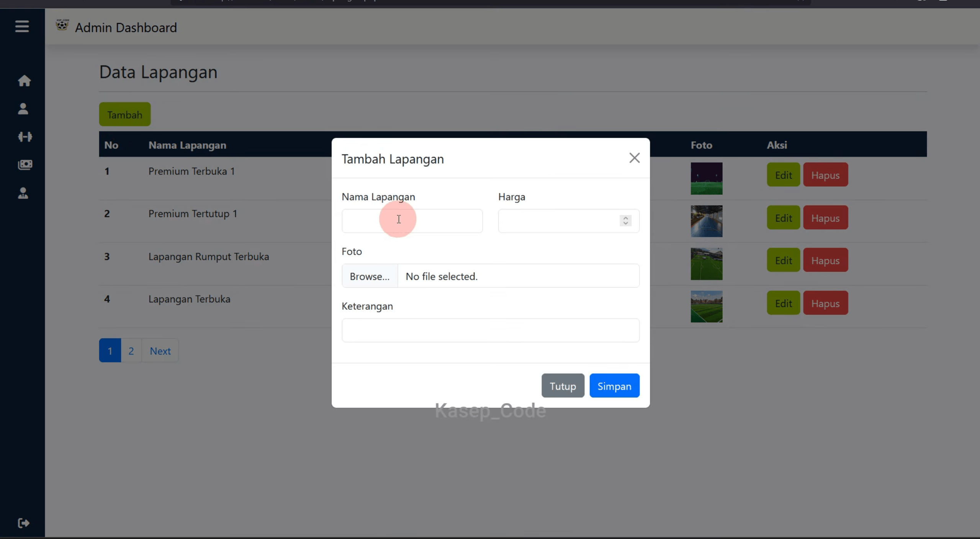Close the Tambah Lapangan dialog with X

[634, 158]
